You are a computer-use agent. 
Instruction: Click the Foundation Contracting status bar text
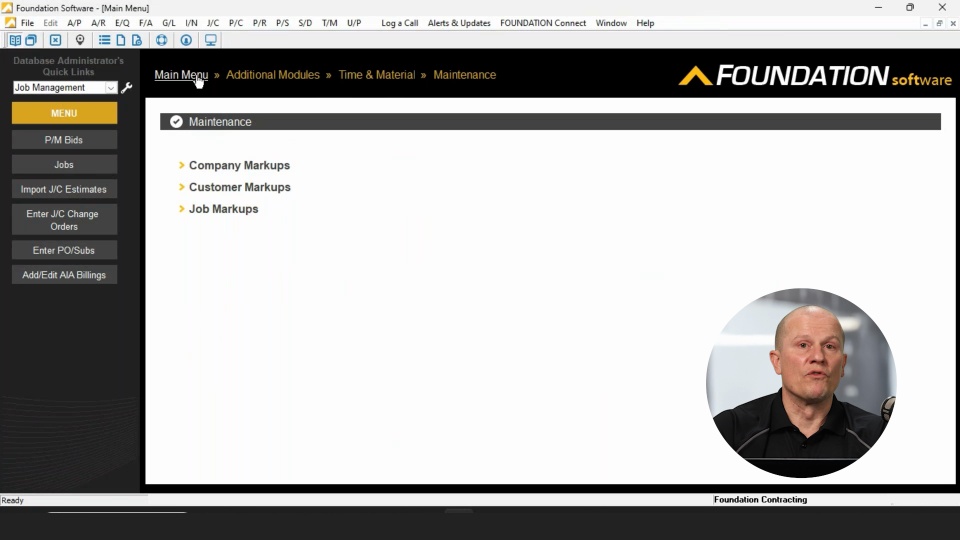(x=760, y=500)
